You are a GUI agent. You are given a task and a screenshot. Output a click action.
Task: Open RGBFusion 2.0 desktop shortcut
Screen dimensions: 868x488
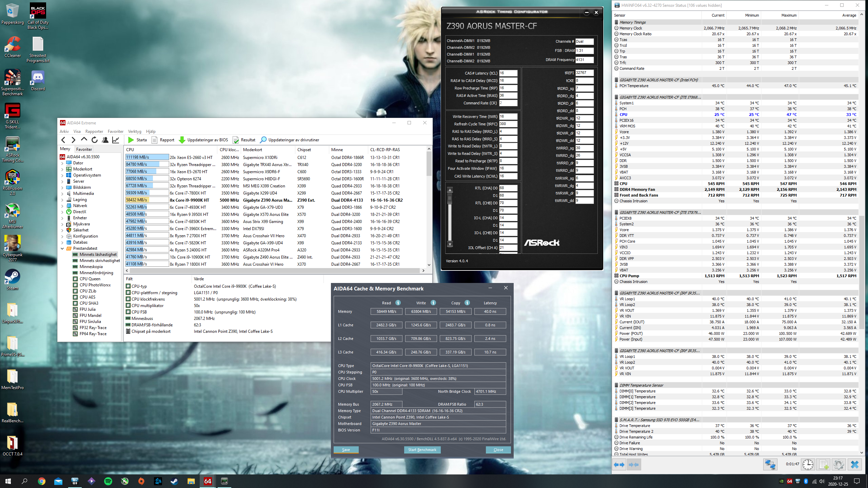(x=13, y=183)
